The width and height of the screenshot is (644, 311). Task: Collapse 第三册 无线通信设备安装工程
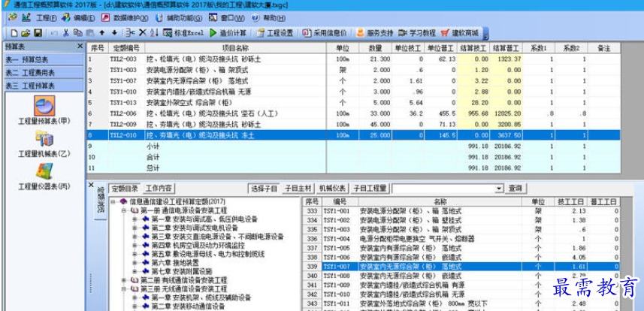coord(124,288)
